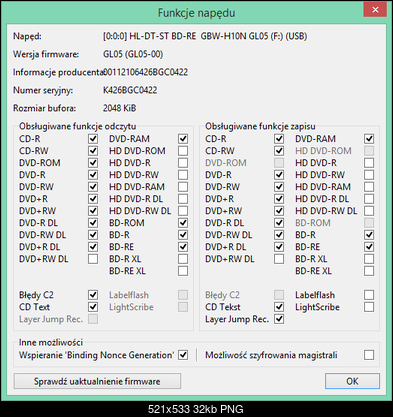Toggle HD DVD-R DL checkbox in read functions
Viewport: 393px width, 417px height.
pyautogui.click(x=183, y=199)
